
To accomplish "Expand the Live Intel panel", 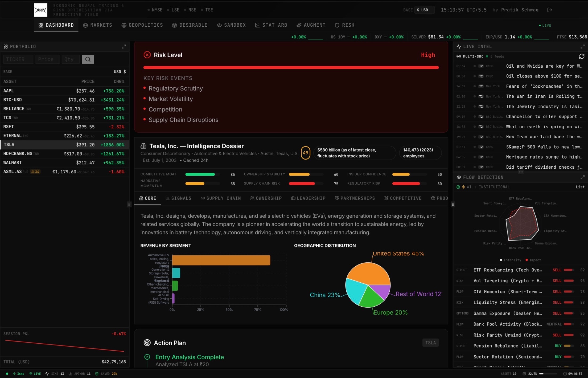I will point(582,47).
